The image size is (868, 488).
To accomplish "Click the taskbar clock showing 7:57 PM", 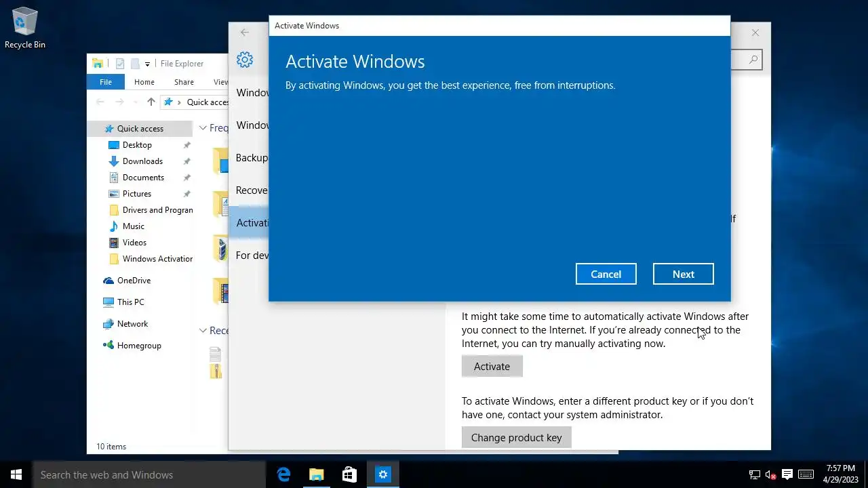I will coord(841,474).
